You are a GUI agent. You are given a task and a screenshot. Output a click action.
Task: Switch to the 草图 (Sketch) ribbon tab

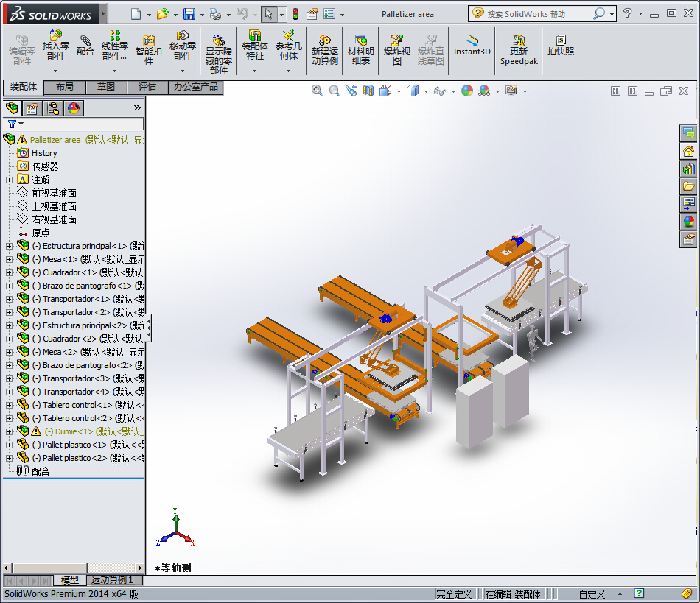pos(106,87)
